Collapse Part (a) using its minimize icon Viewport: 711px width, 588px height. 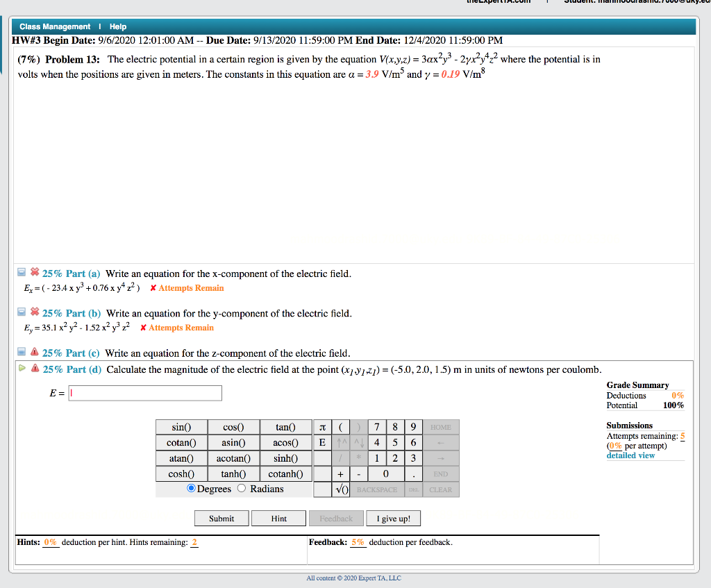tap(22, 273)
